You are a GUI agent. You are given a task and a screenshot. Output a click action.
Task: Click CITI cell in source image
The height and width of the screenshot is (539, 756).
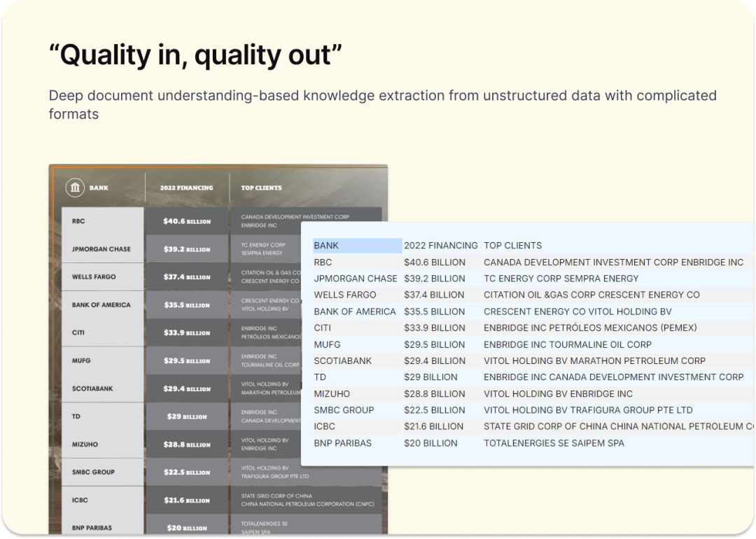click(103, 332)
